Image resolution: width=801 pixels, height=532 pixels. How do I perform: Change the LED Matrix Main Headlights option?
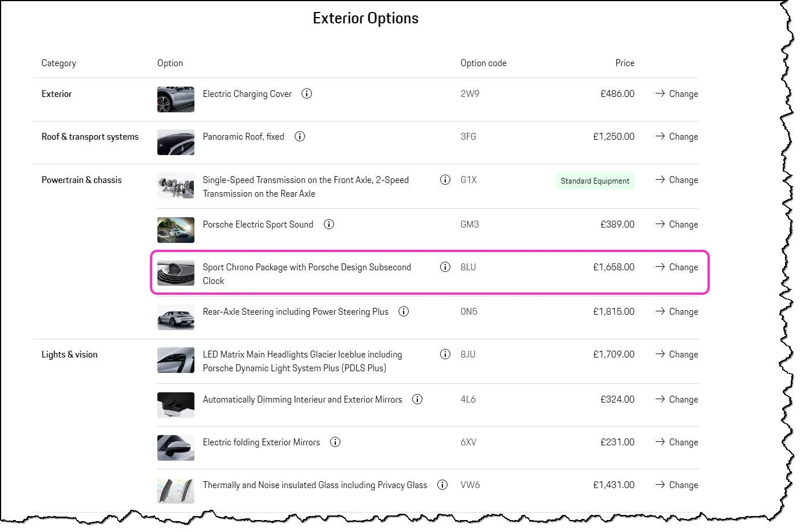(677, 354)
